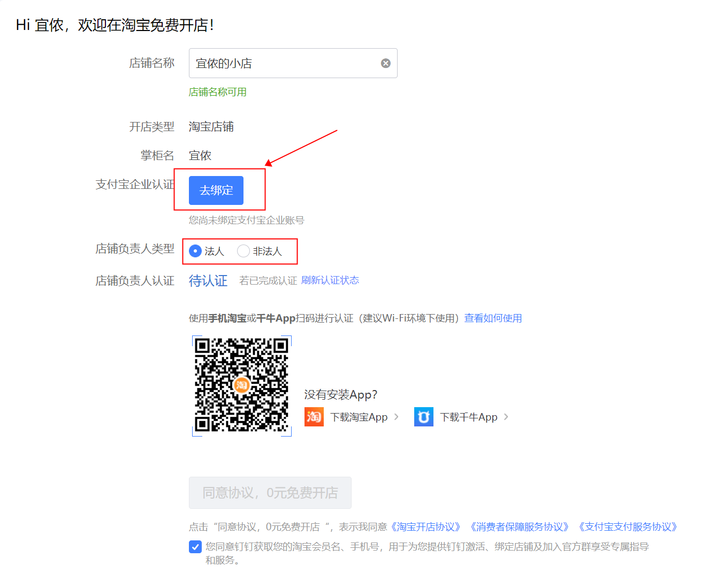Screen dimensions: 708x588
Task: Select the 非法人 radio button
Action: click(x=243, y=251)
